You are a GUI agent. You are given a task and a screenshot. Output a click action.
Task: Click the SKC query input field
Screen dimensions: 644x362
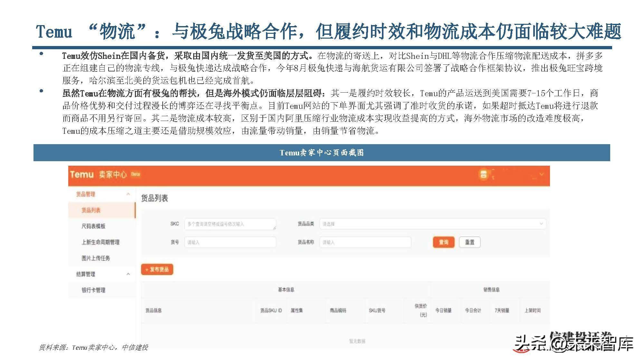[230, 224]
